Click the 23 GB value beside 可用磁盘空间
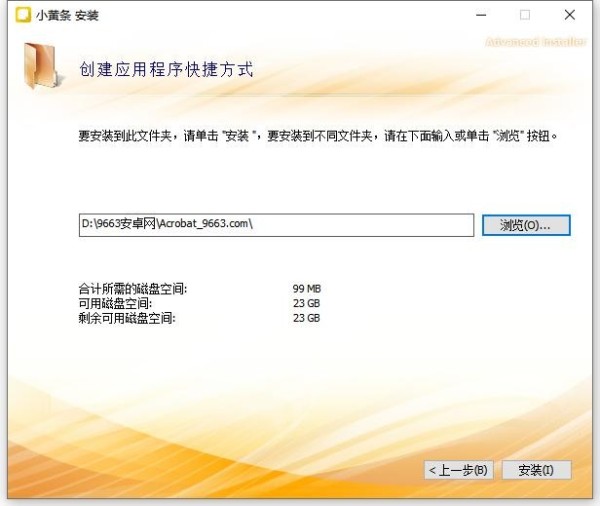This screenshot has height=506, width=600. point(307,303)
